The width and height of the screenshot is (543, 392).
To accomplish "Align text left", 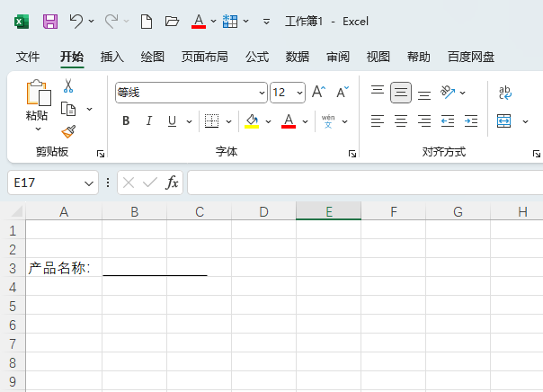I will coord(378,120).
